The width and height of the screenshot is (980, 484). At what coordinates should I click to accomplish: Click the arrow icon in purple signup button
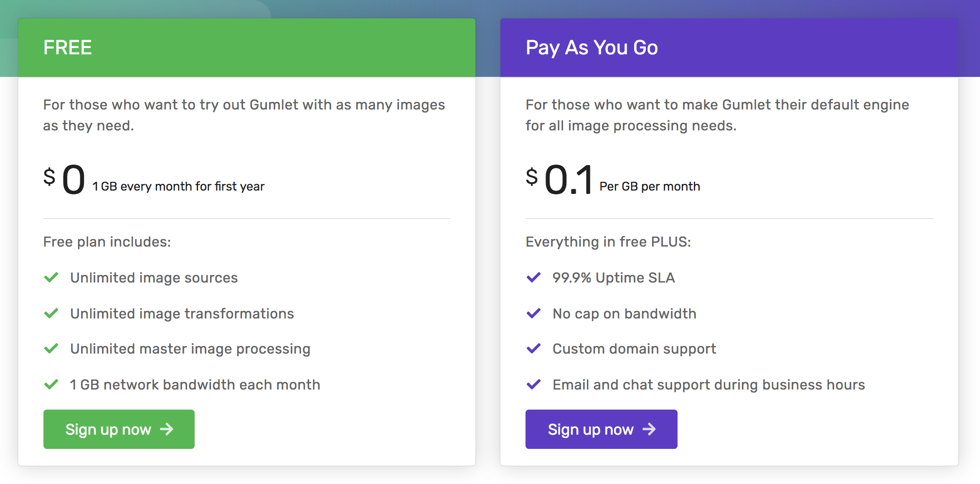[649, 429]
